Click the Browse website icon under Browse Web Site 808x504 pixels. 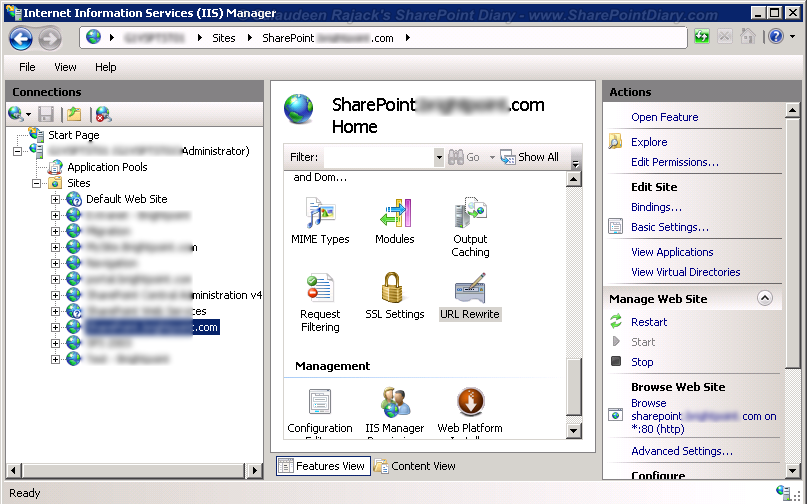pyautogui.click(x=615, y=415)
